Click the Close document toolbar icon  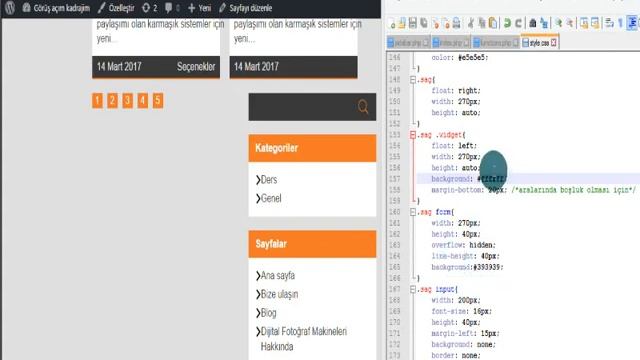click(x=435, y=23)
